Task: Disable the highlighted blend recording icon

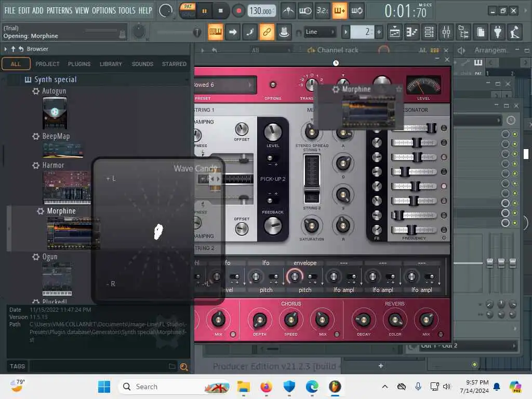Action: (339, 11)
